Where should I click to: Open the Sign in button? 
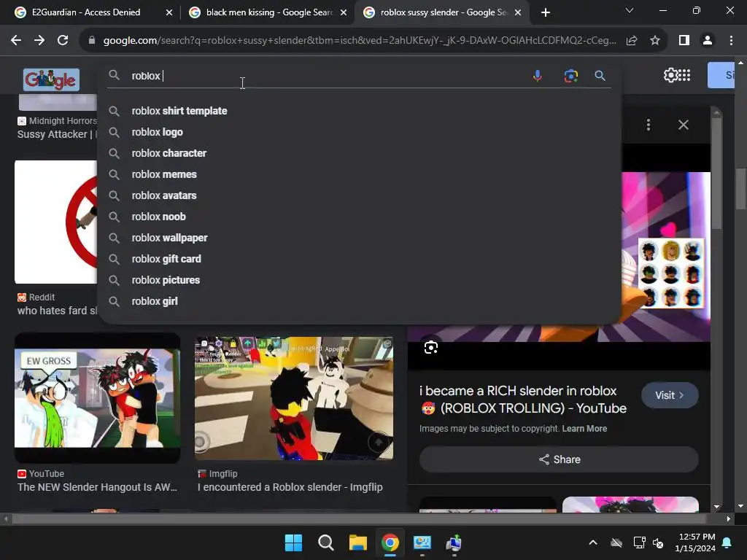tap(721, 75)
